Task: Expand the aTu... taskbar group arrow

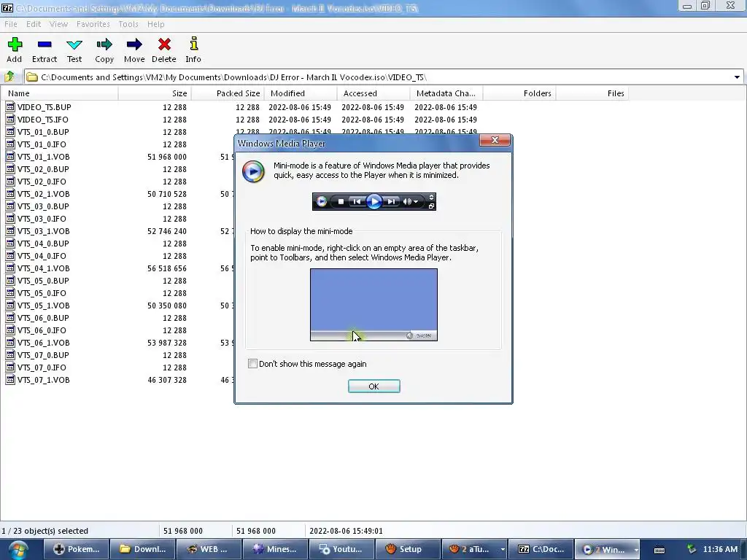Action: coord(502,550)
